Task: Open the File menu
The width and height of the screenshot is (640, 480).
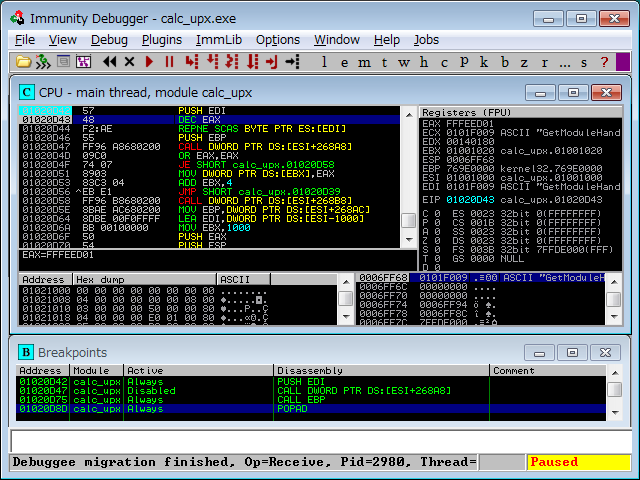Action: point(25,40)
